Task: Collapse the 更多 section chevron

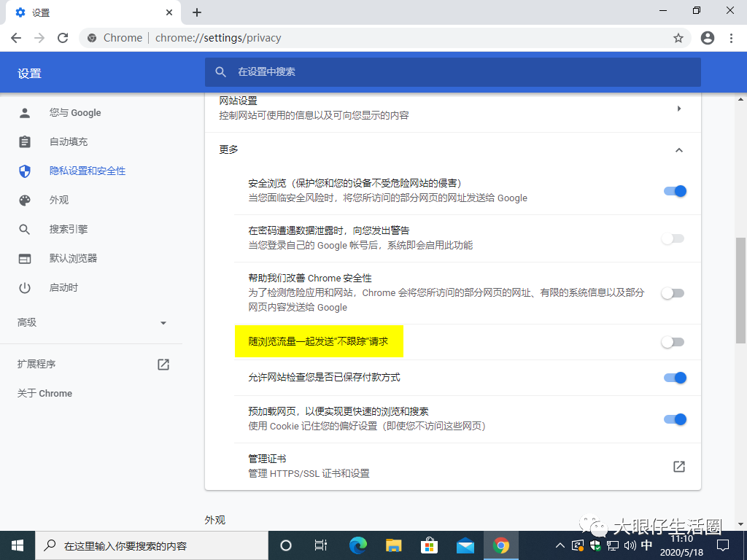Action: click(679, 150)
